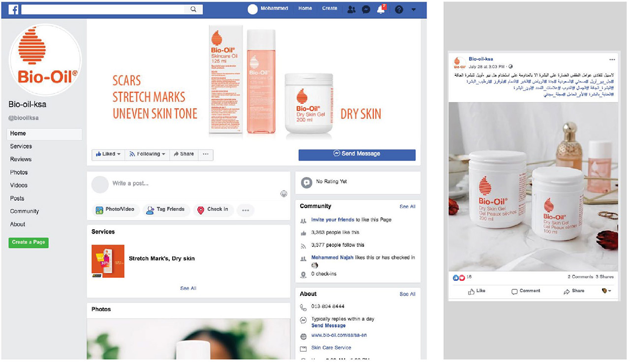This screenshot has width=630, height=364.
Task: Open the www.bio-oil.com website link
Action: (339, 335)
